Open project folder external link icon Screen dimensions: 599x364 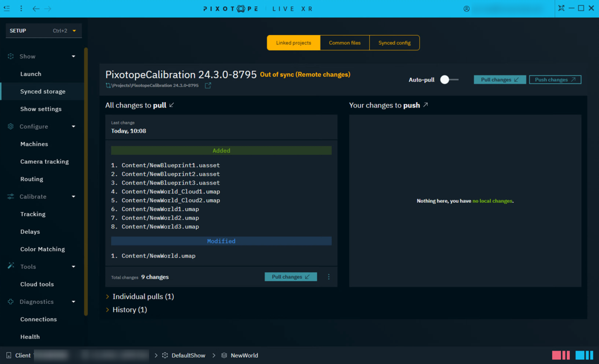click(x=208, y=86)
